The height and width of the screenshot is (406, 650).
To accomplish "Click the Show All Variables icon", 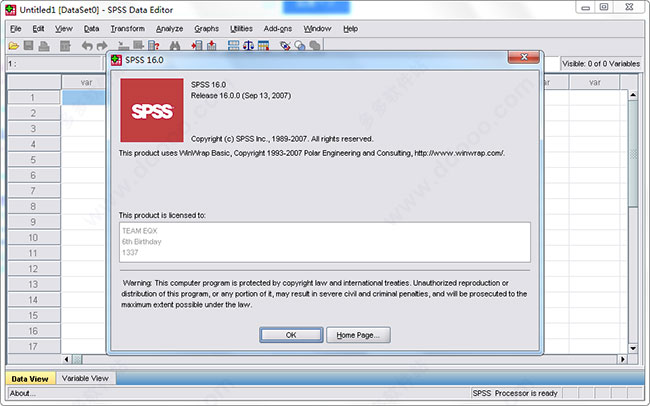I will 315,46.
